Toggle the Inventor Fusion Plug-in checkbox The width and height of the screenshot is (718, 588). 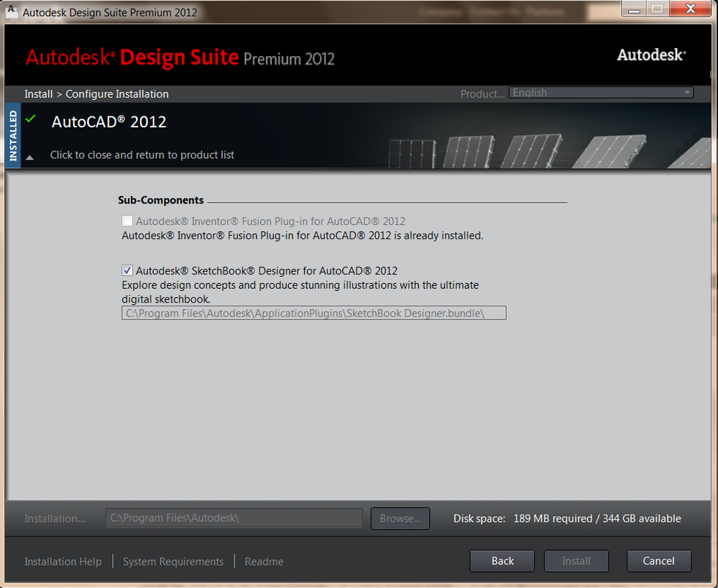point(127,221)
